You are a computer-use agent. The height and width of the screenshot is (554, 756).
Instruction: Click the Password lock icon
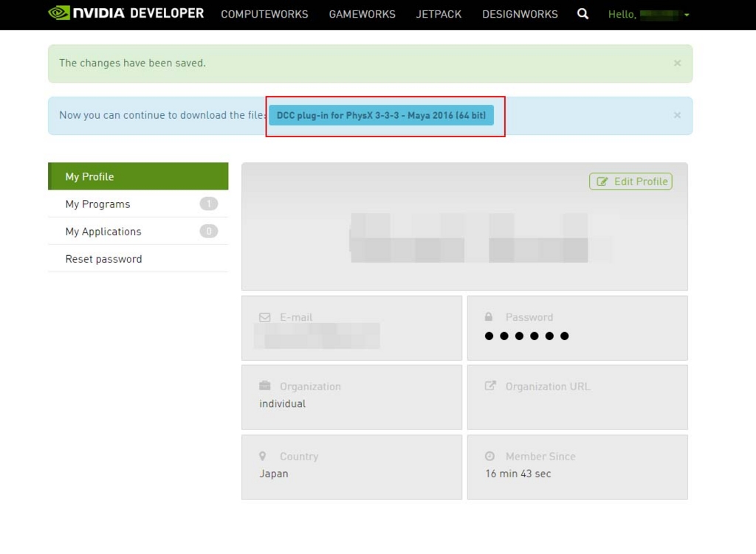[489, 316]
